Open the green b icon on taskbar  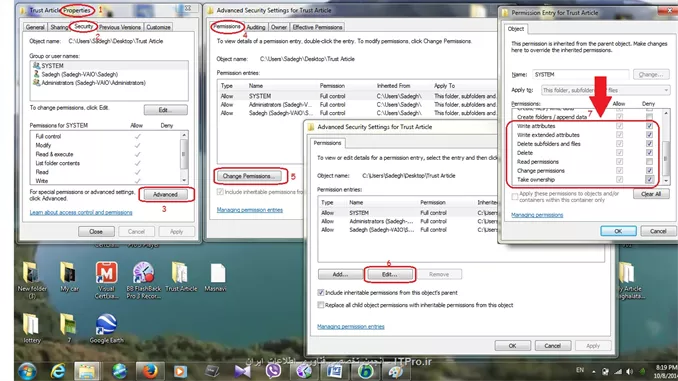pos(365,371)
